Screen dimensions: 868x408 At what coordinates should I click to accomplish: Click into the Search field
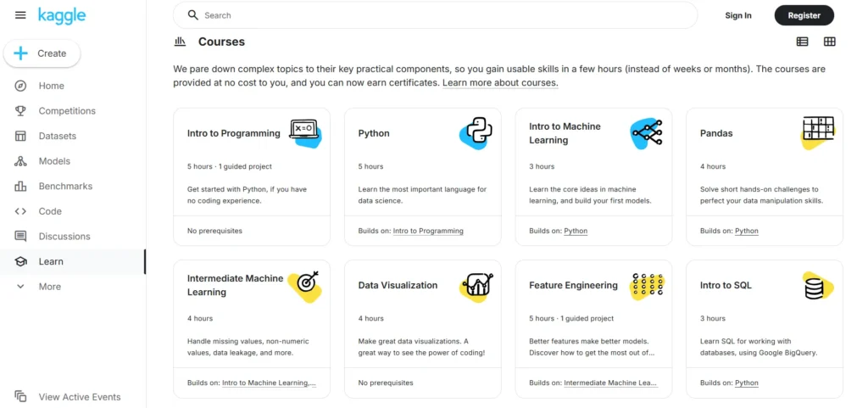[441, 15]
